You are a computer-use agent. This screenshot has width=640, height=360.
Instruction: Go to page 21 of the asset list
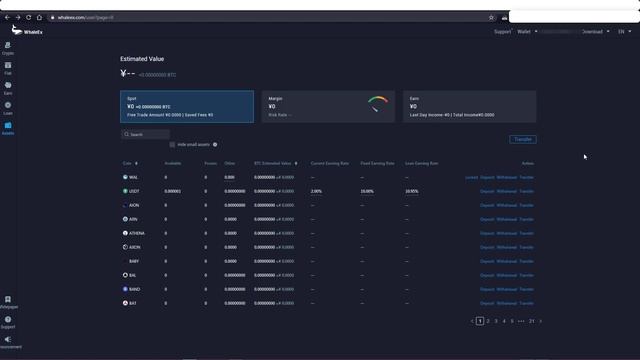coord(531,321)
